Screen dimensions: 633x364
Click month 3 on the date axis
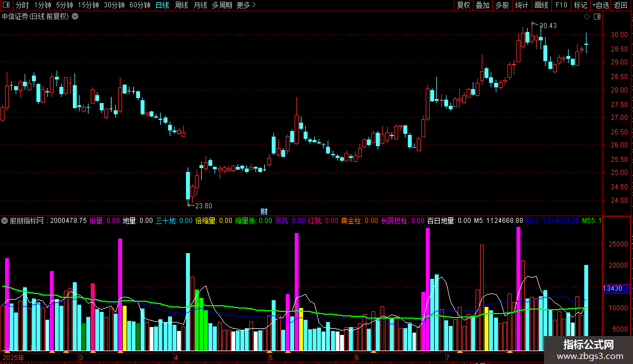coord(81,357)
